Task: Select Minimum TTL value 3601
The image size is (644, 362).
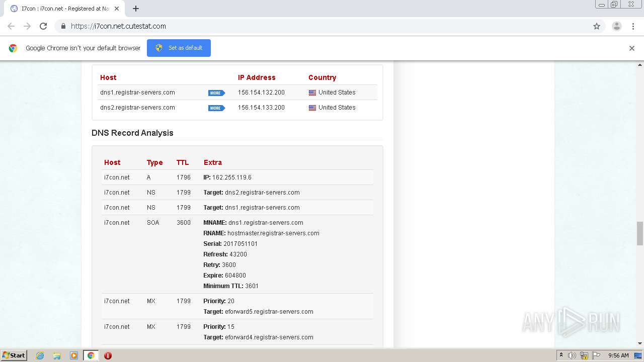Action: pos(252,286)
